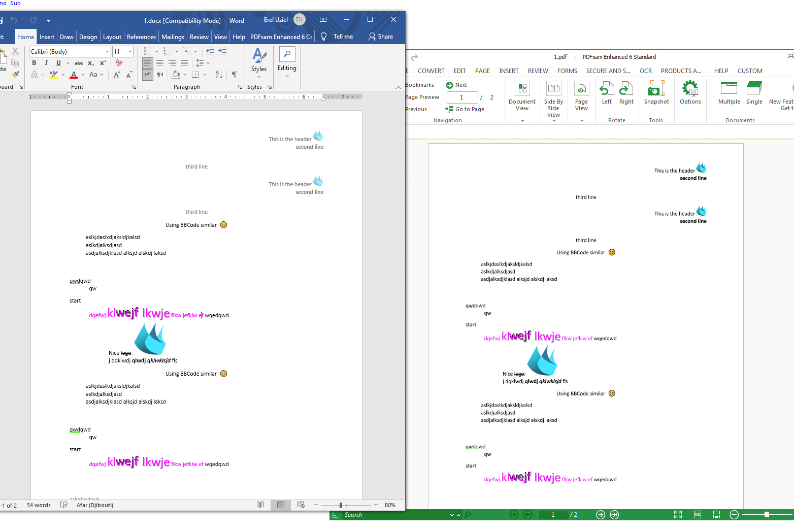This screenshot has width=794, height=532.
Task: Click Word Undo arrow in title bar
Action: click(14, 20)
